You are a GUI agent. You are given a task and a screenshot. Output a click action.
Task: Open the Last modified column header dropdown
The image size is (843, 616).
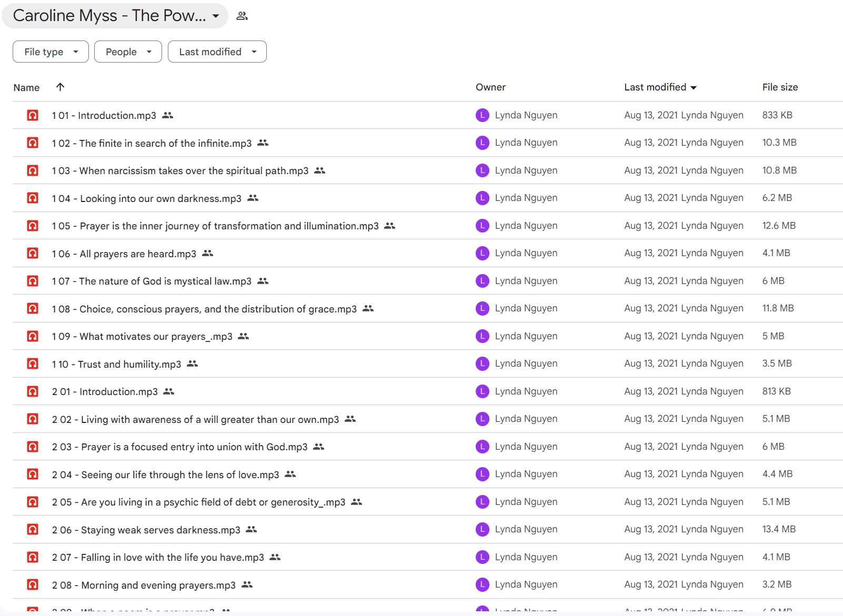(x=660, y=87)
